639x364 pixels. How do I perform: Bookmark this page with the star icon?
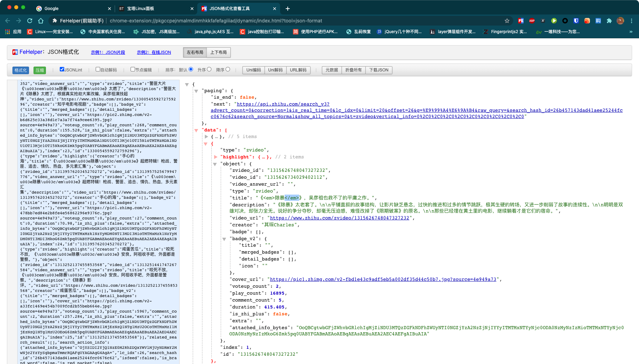pos(507,21)
